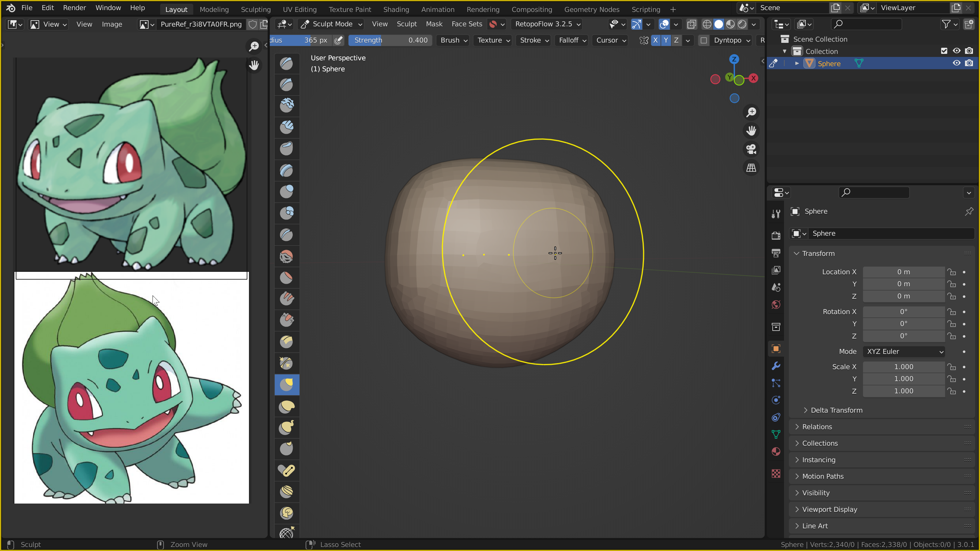The width and height of the screenshot is (980, 551).
Task: Open the Rotation Mode XYZ Euler dropdown
Action: point(904,351)
